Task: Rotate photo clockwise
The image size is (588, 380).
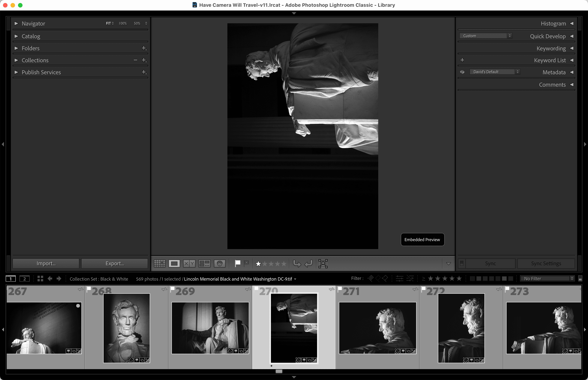Action: pyautogui.click(x=309, y=264)
